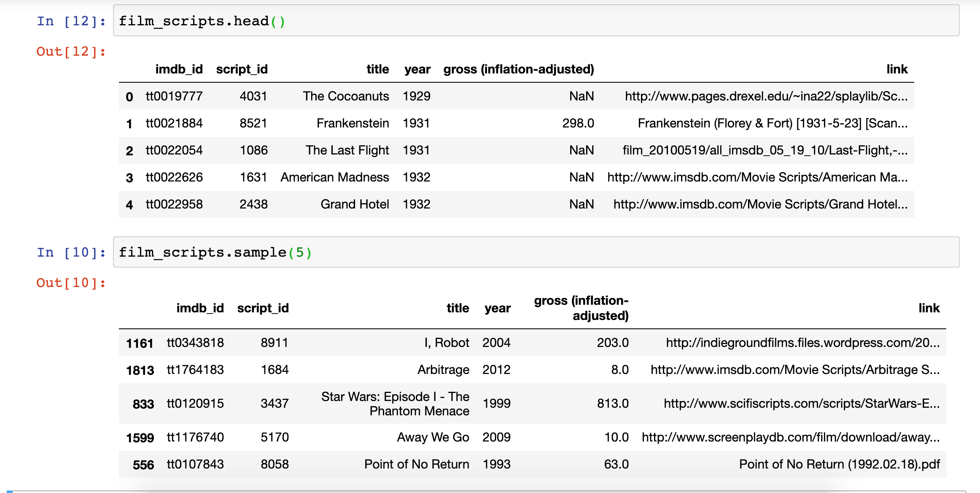Click film_20100519 Last-Flight link cell
The height and width of the screenshot is (493, 980).
pyautogui.click(x=765, y=150)
